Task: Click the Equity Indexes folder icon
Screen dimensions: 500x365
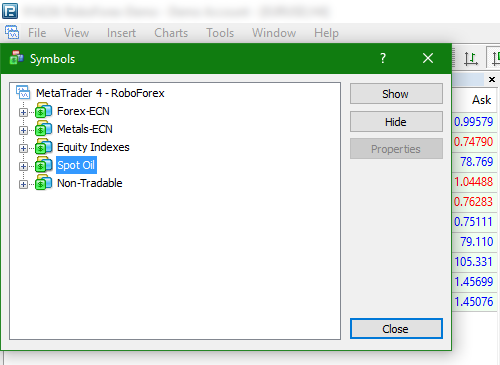Action: [43, 147]
